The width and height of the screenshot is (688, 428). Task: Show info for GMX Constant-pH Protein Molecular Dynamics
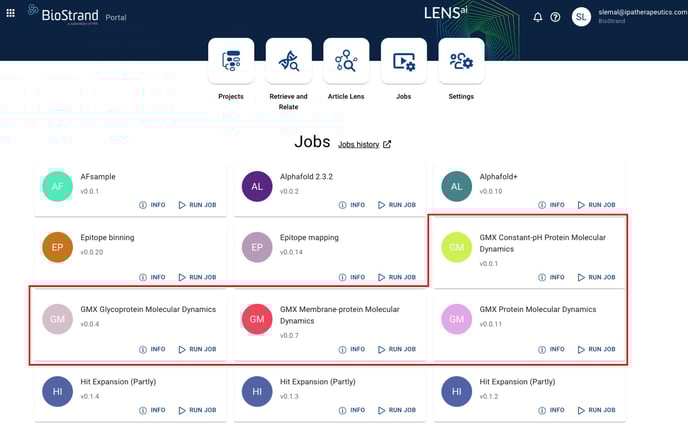[552, 277]
